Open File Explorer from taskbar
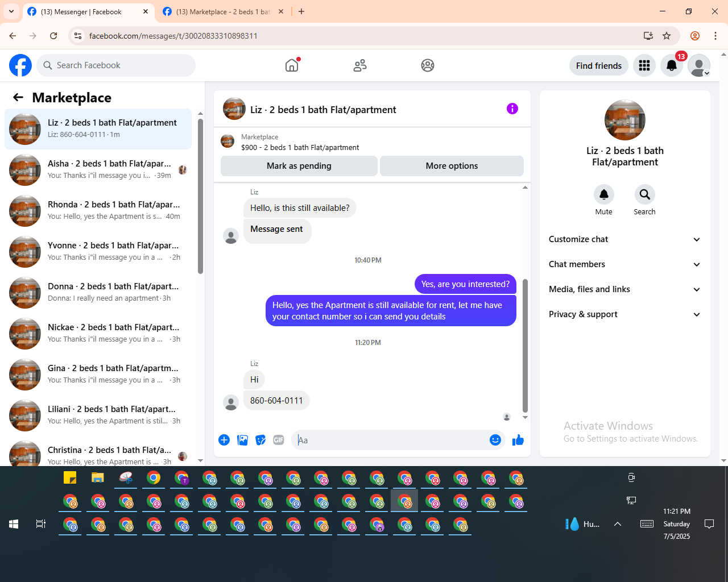 [x=98, y=477]
